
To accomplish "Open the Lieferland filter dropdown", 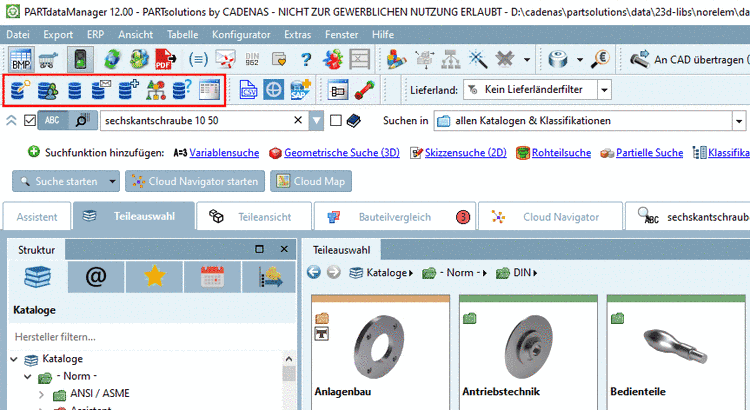I will click(x=605, y=90).
